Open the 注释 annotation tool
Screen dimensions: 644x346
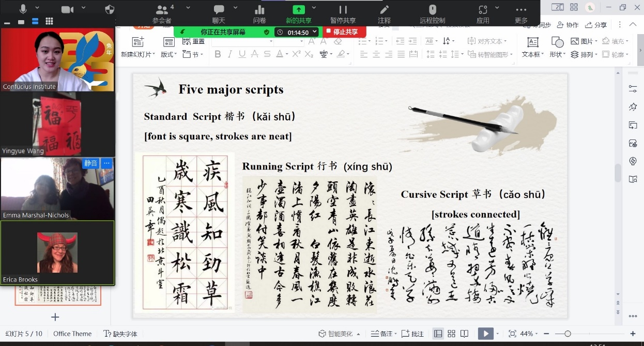(x=384, y=10)
